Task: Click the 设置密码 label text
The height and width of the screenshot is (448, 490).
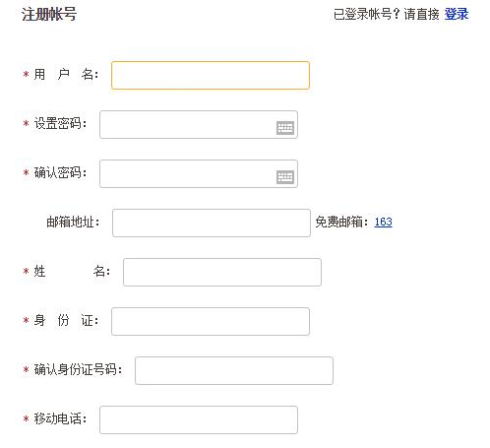Action: coord(60,124)
